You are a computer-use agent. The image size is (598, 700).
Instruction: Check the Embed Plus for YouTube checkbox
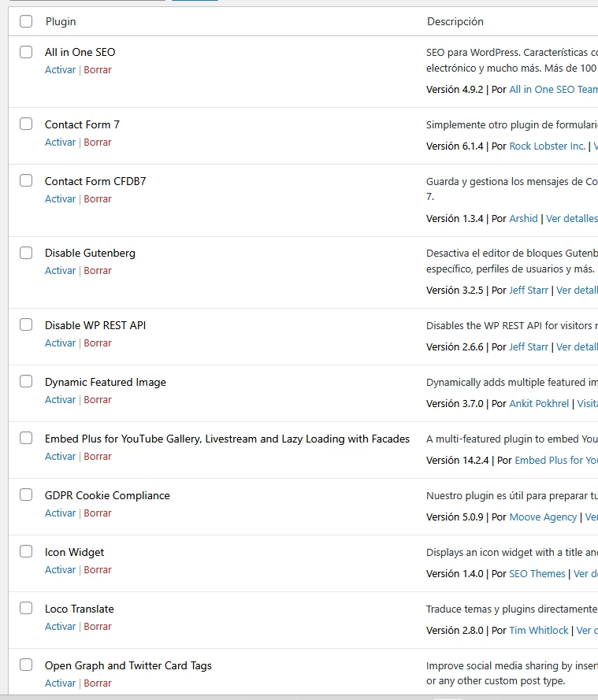pyautogui.click(x=26, y=438)
